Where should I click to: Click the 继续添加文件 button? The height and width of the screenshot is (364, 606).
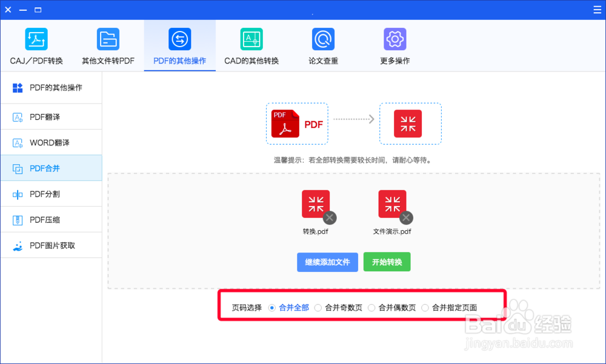point(327,262)
